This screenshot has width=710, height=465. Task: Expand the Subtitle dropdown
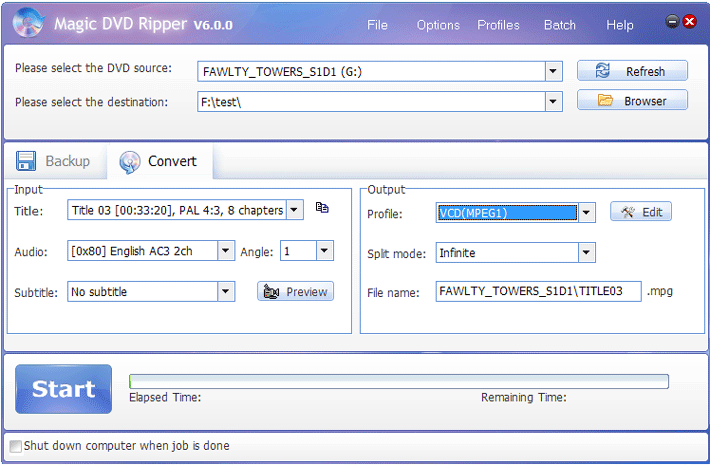225,292
